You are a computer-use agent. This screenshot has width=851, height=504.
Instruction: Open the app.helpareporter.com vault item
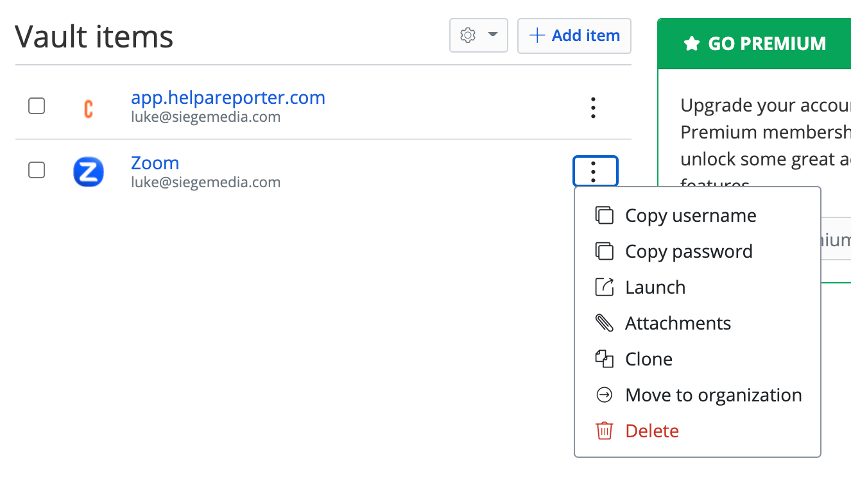pyautogui.click(x=228, y=97)
